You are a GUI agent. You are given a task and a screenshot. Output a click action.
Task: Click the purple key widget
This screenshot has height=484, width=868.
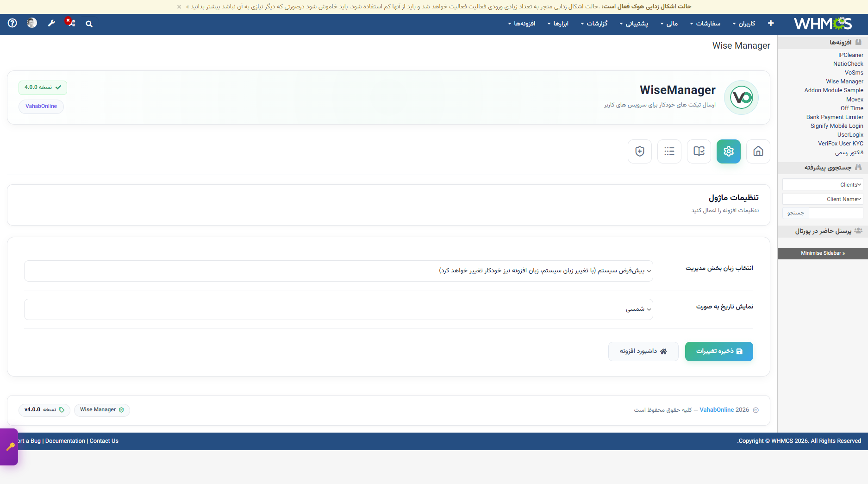click(9, 446)
